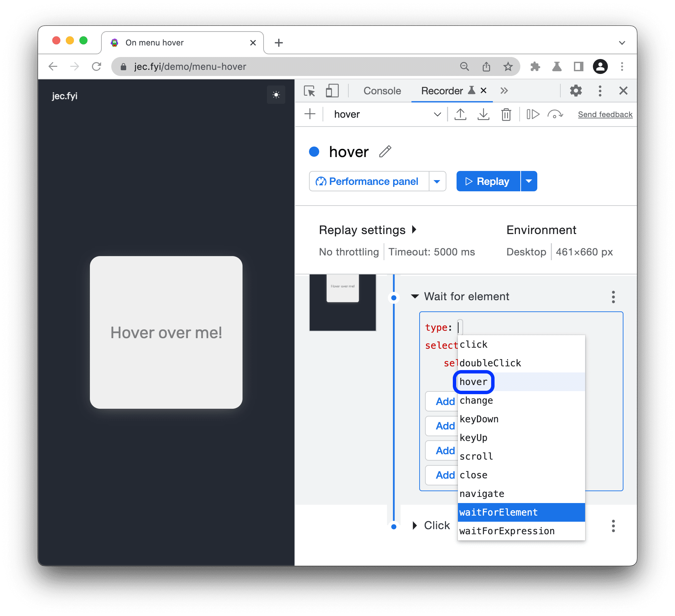
Task: Open the Replay button dropdown arrow
Action: click(530, 181)
